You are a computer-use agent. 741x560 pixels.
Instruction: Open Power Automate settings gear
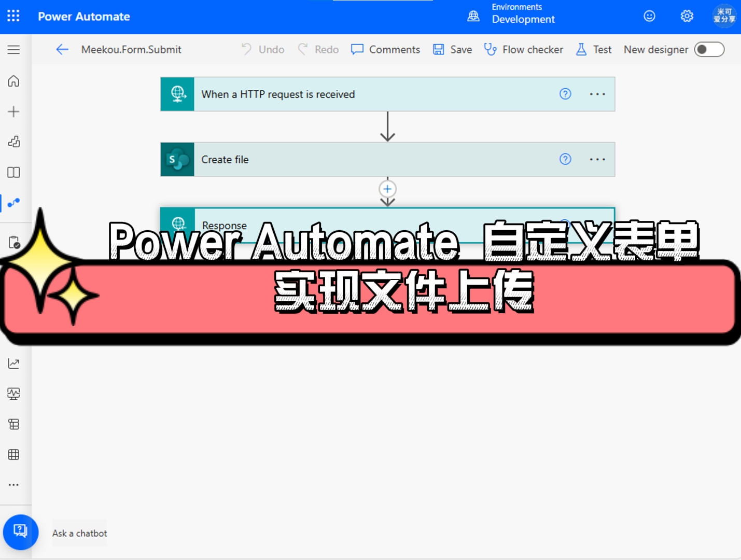point(687,16)
